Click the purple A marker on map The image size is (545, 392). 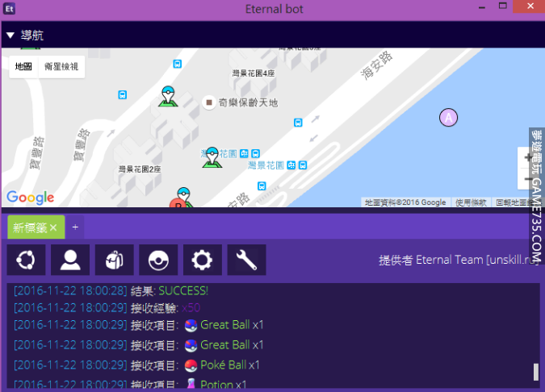pyautogui.click(x=448, y=118)
